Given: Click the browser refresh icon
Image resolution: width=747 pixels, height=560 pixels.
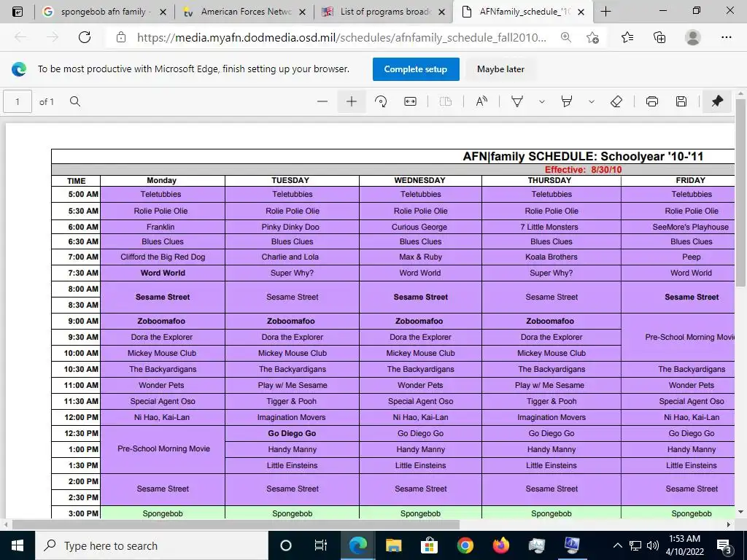Looking at the screenshot, I should tap(85, 37).
